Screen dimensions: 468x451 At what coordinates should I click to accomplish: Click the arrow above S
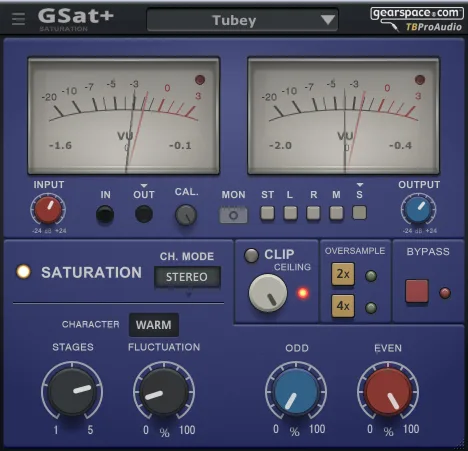[x=360, y=185]
